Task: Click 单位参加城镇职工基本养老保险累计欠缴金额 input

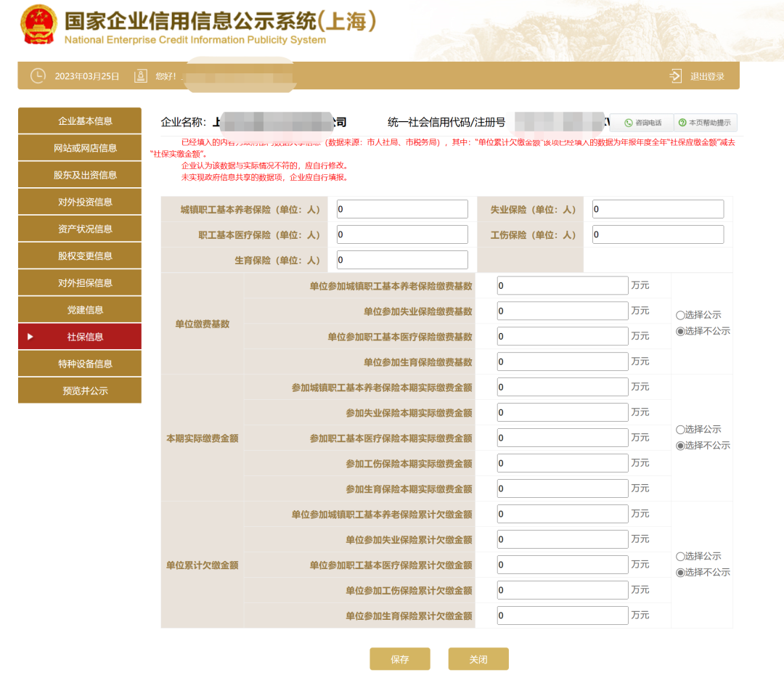Action: point(563,514)
